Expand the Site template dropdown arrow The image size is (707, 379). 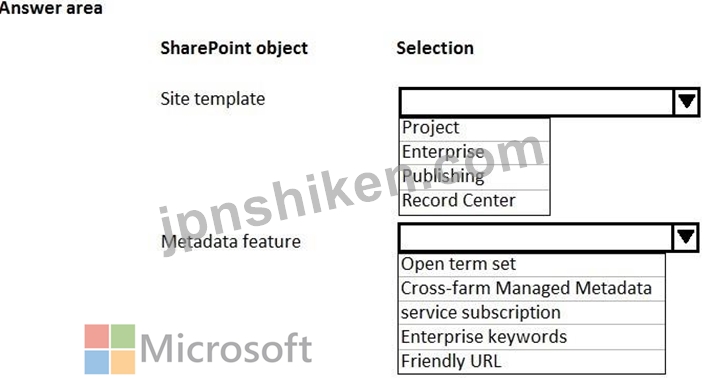(x=686, y=102)
